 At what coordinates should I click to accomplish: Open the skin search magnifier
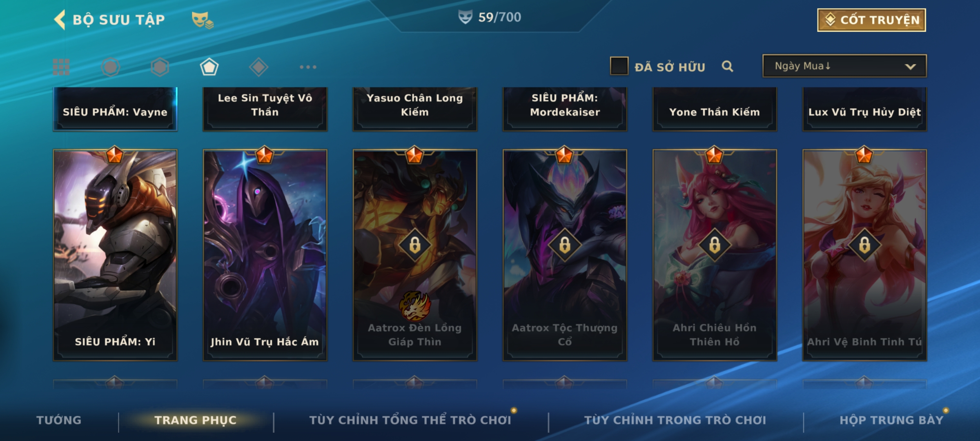pyautogui.click(x=727, y=66)
